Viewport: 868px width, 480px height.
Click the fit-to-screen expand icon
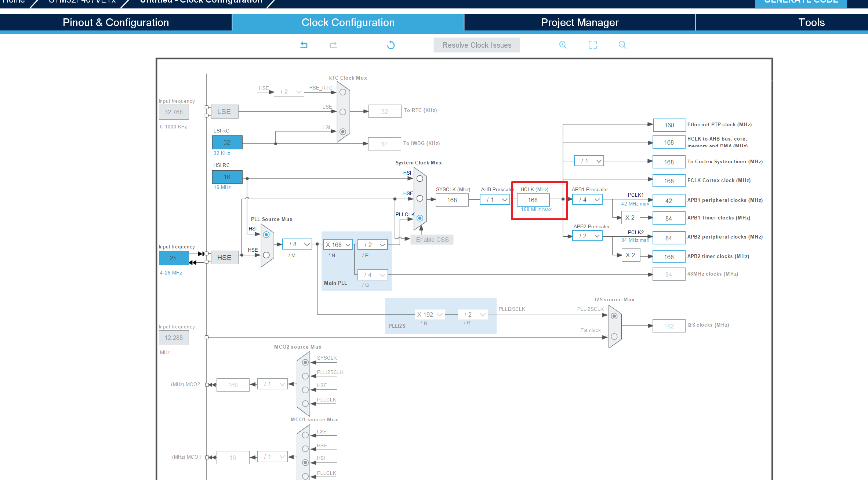click(x=593, y=45)
